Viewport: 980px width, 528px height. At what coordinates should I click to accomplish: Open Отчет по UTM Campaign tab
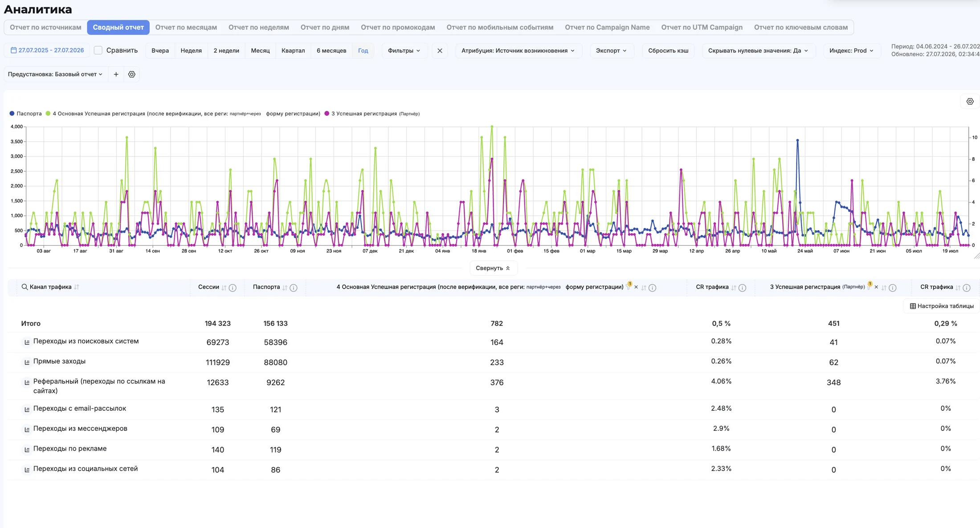tap(702, 27)
